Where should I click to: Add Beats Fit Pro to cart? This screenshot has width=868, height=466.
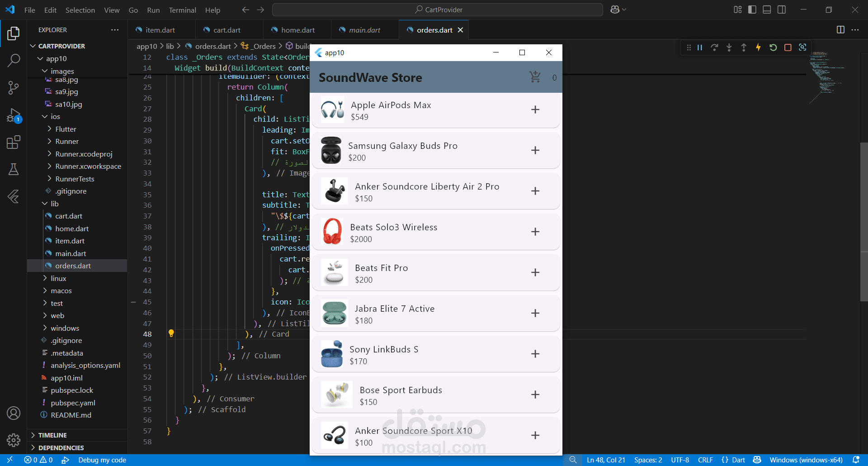[535, 272]
